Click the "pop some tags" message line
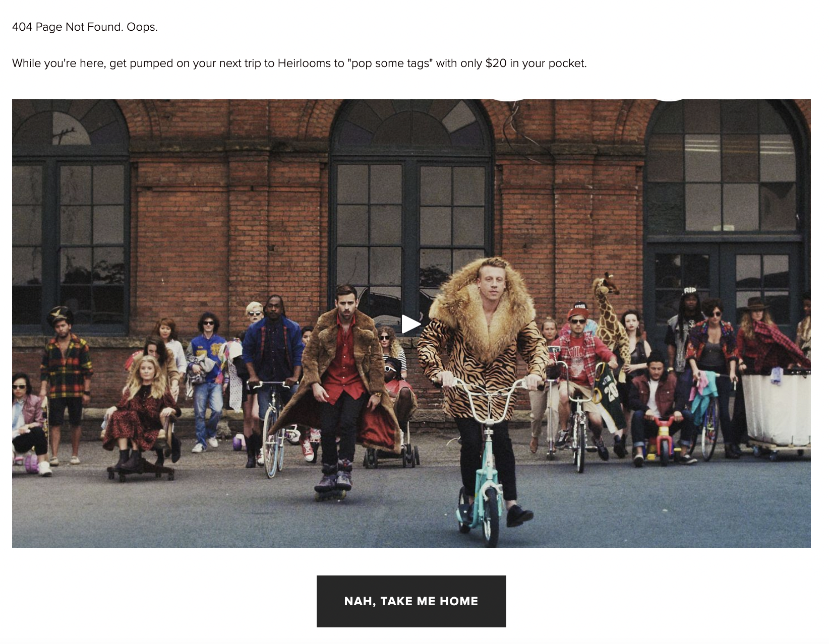Image resolution: width=829 pixels, height=644 pixels. (299, 63)
